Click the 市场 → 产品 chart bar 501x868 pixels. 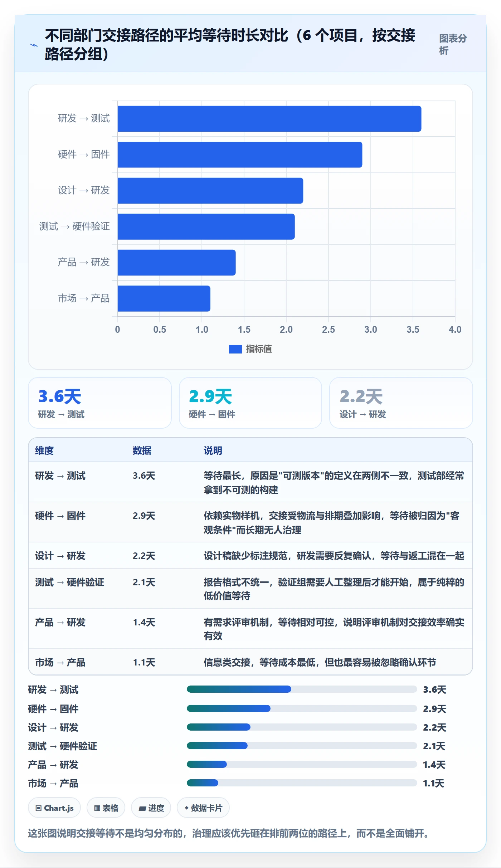coord(164,298)
